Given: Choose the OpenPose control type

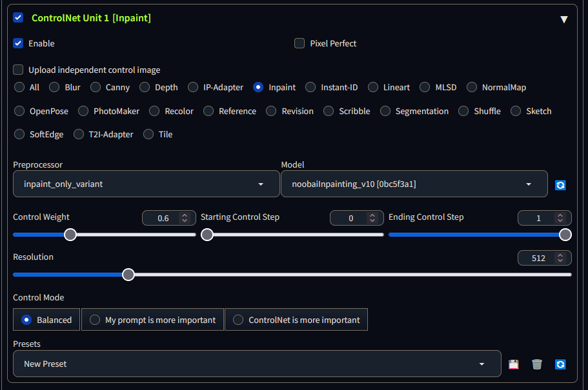Looking at the screenshot, I should coord(19,111).
